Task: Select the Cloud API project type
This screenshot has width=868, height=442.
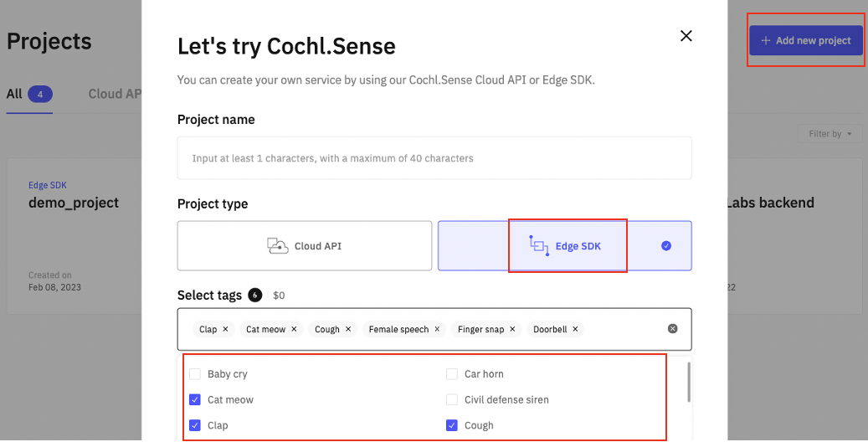Action: click(x=305, y=246)
